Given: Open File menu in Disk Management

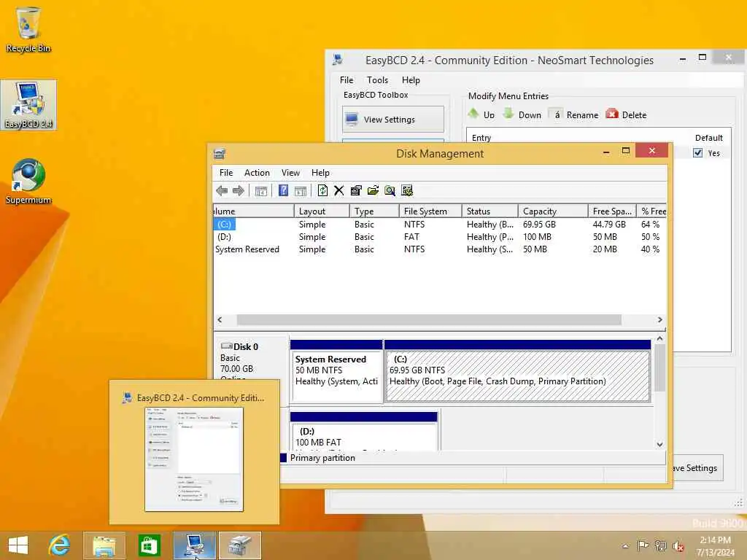Looking at the screenshot, I should 226,173.
